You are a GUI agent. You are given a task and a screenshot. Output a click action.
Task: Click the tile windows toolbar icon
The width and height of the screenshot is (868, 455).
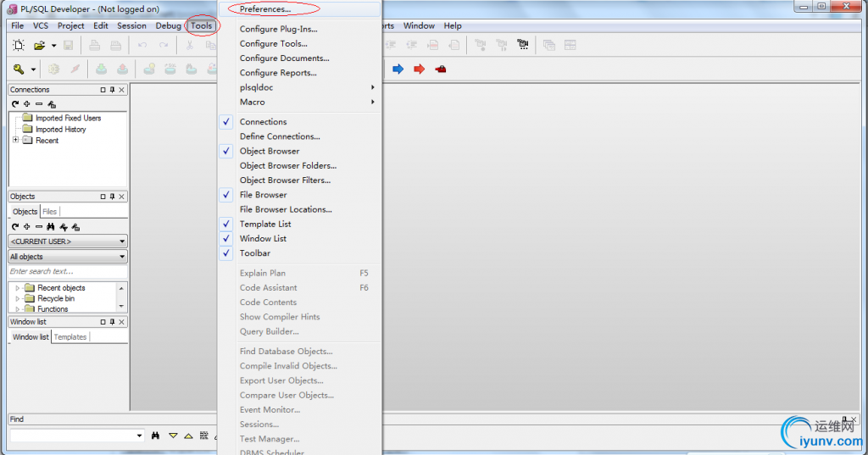(570, 45)
